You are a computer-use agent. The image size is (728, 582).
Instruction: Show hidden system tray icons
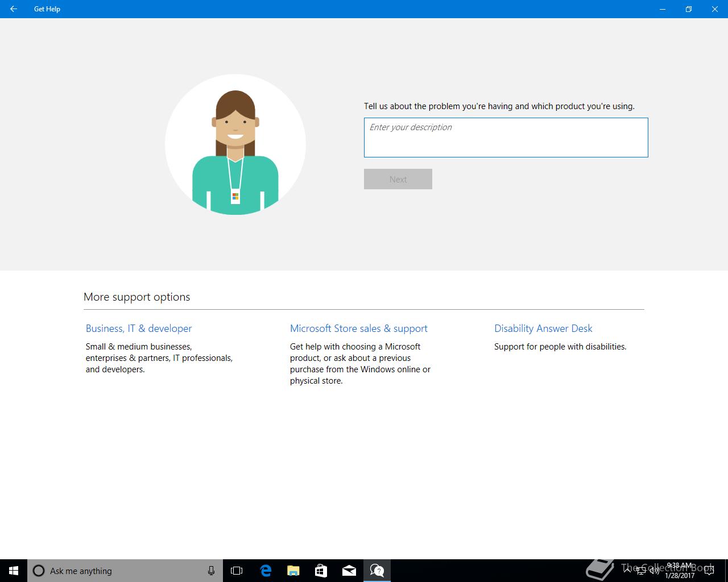[x=627, y=571]
